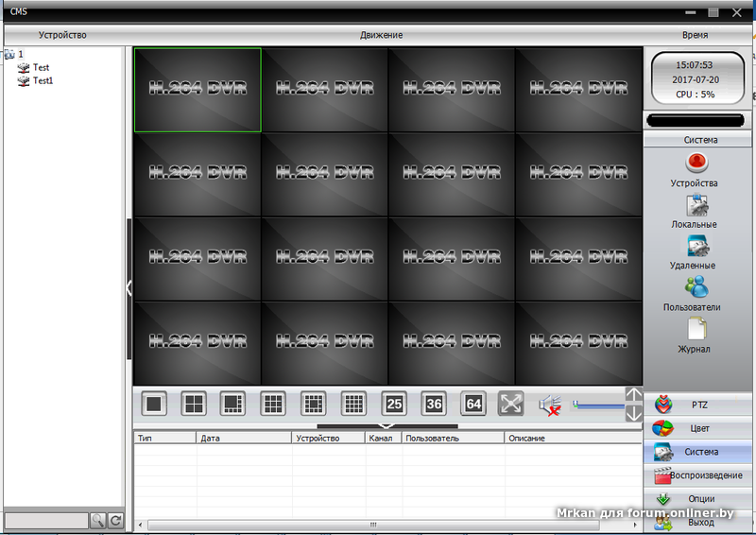
Task: Click the search magnifier button
Action: tap(98, 521)
